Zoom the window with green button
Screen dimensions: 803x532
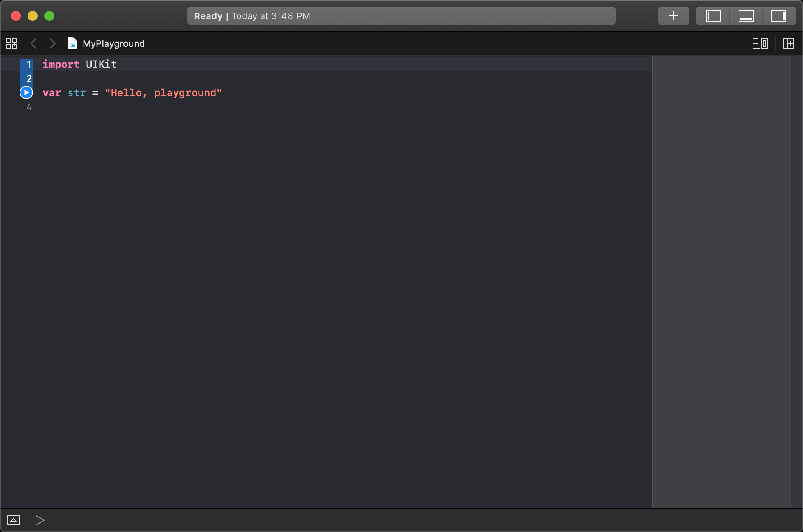tap(49, 16)
